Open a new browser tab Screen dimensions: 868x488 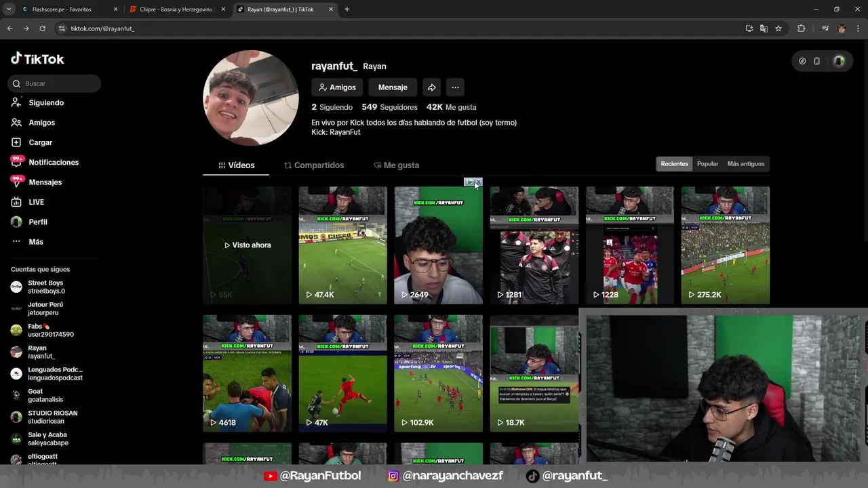tap(347, 9)
